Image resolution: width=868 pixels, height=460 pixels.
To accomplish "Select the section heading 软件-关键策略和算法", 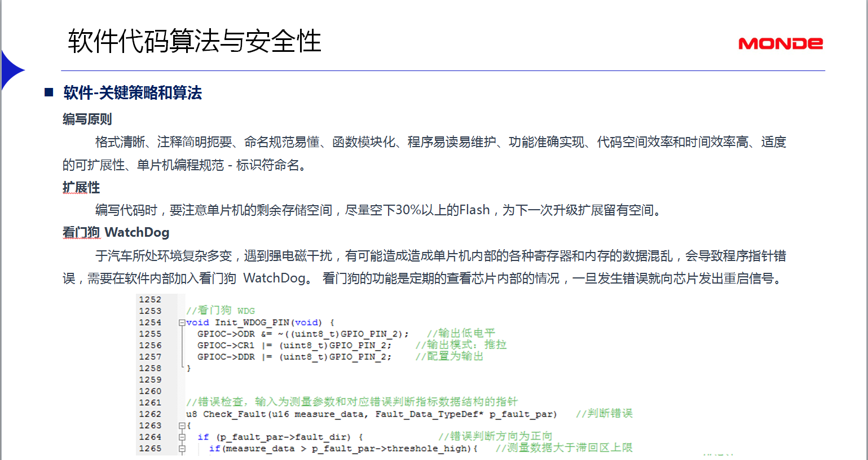I will click(133, 92).
